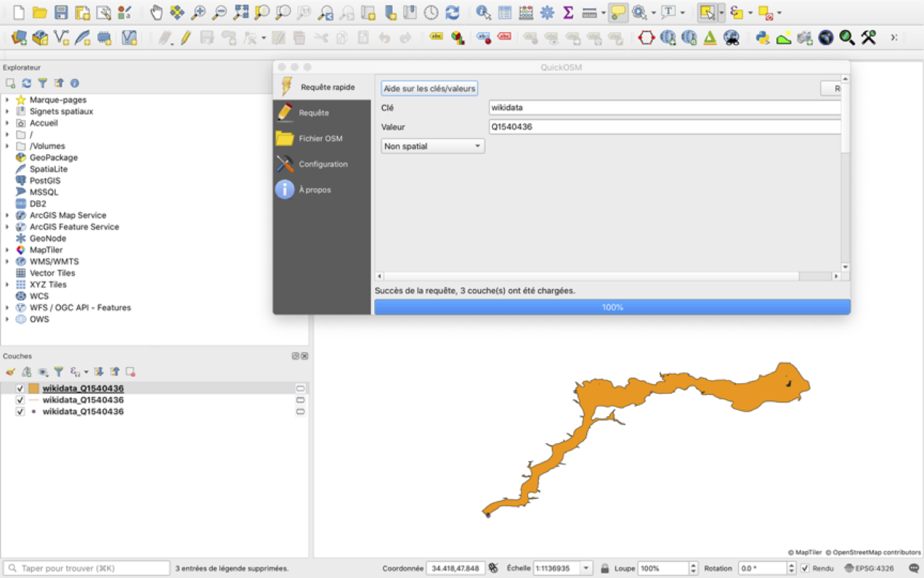Click the expand all icon in Couches
The height and width of the screenshot is (578, 924).
coord(99,372)
